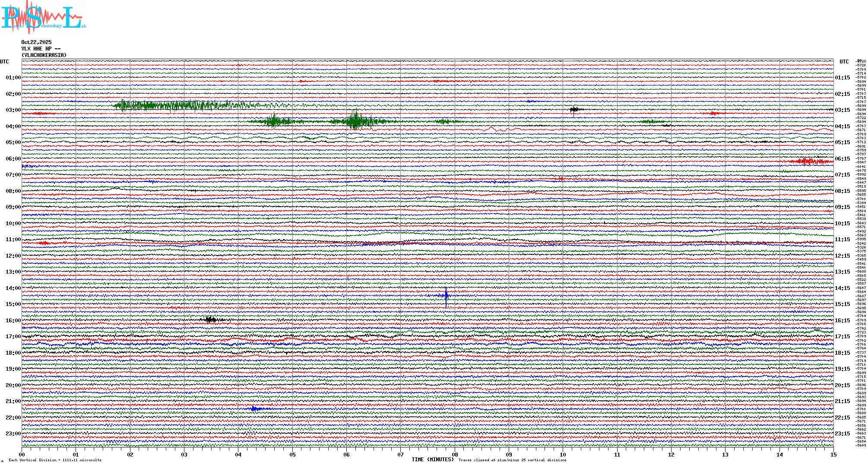Click the blue spike near minute 08 at 14:30
This screenshot has height=466, width=868.
(446, 296)
